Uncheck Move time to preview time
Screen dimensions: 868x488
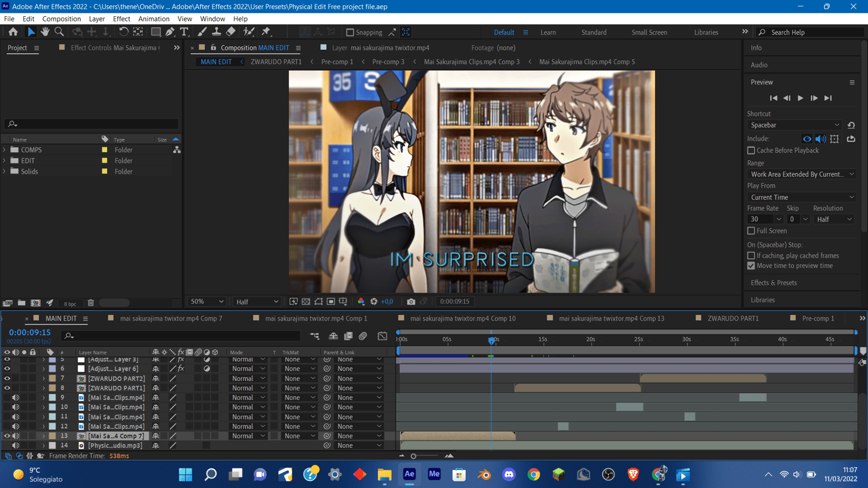[x=751, y=266]
